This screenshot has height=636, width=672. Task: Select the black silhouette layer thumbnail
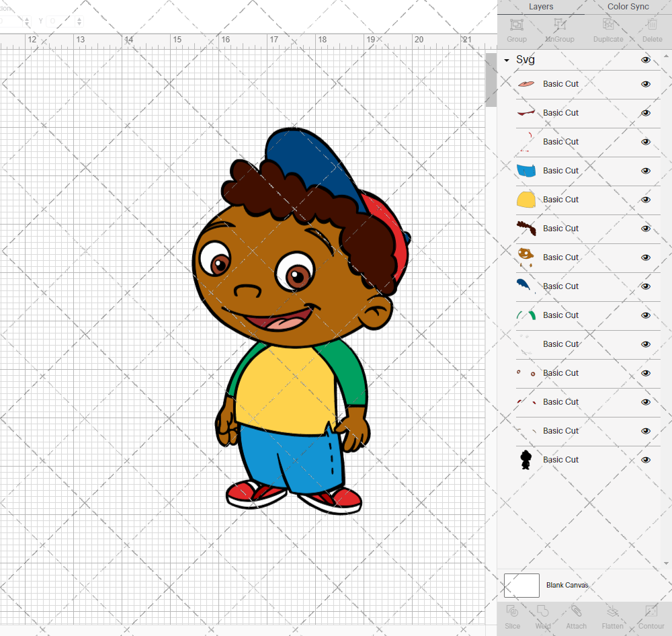[x=526, y=460]
